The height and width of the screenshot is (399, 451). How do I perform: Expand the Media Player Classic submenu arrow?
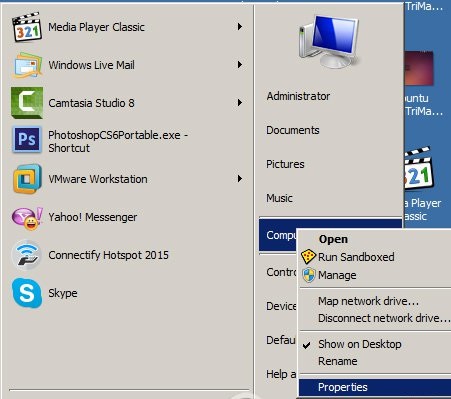[x=240, y=27]
